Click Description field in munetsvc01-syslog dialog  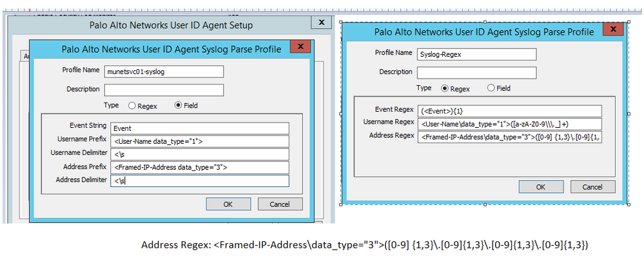[x=164, y=90]
